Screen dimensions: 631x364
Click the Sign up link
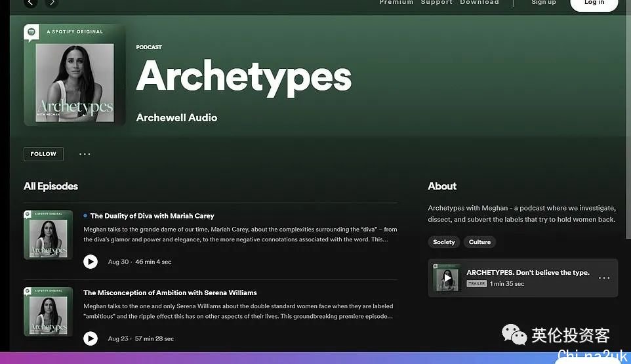543,3
